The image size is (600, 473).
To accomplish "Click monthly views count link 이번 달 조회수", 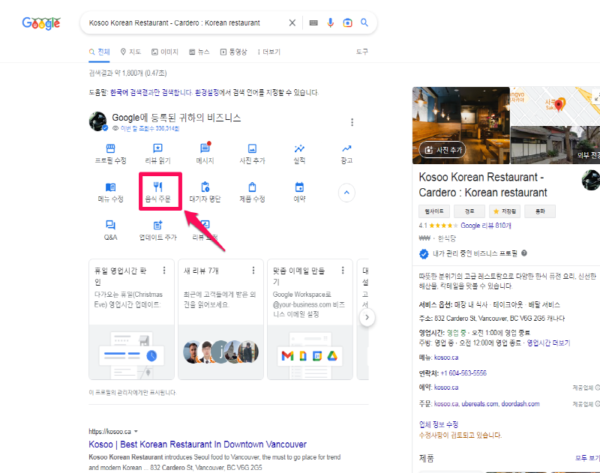I will point(150,128).
